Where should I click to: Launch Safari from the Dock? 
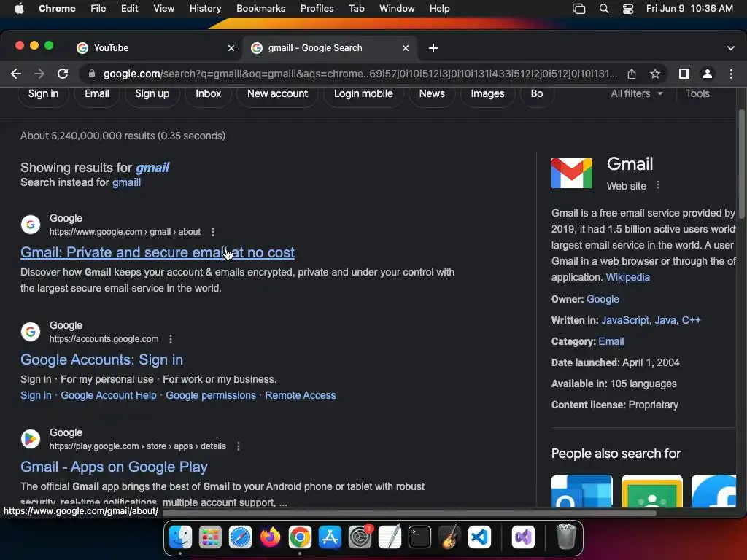point(240,537)
